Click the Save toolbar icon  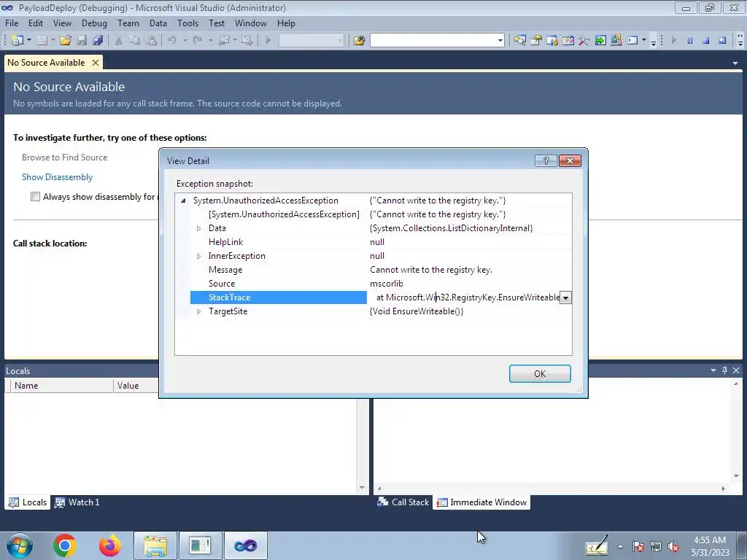tap(82, 41)
